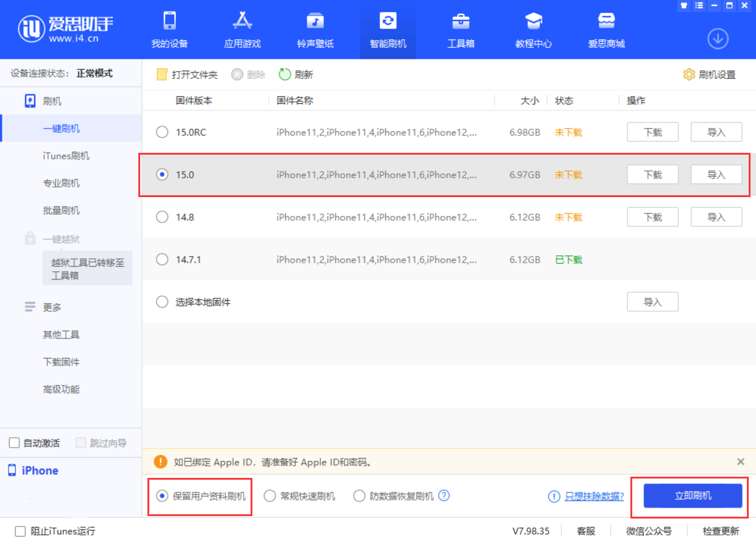The height and width of the screenshot is (544, 756).
Task: Select firmware version 15.0RC
Action: (x=162, y=132)
